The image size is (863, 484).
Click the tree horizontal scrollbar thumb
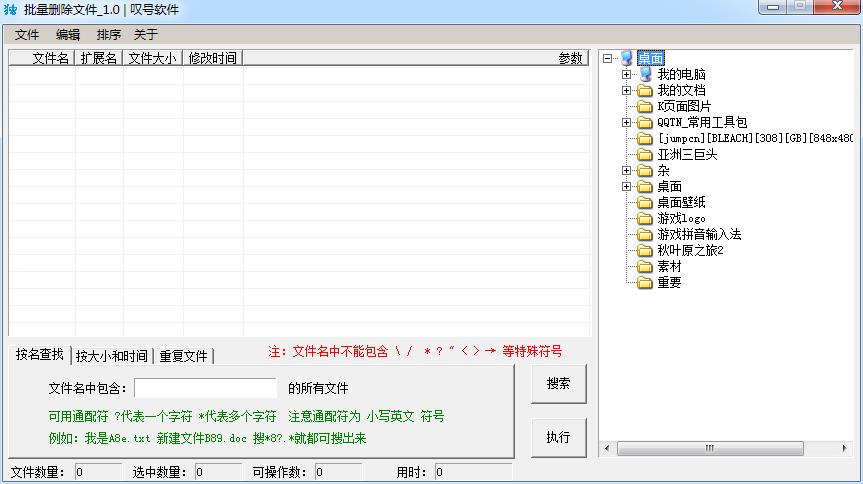click(710, 448)
